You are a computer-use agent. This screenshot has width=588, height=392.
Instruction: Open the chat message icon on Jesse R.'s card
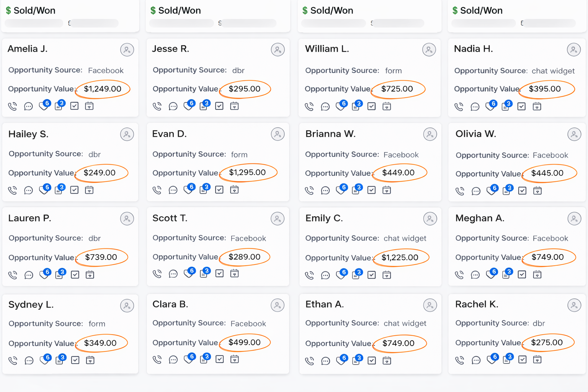coord(173,106)
